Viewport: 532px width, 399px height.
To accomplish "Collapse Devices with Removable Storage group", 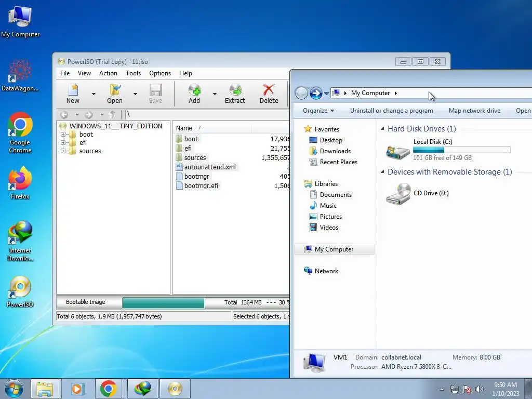I will 382,171.
